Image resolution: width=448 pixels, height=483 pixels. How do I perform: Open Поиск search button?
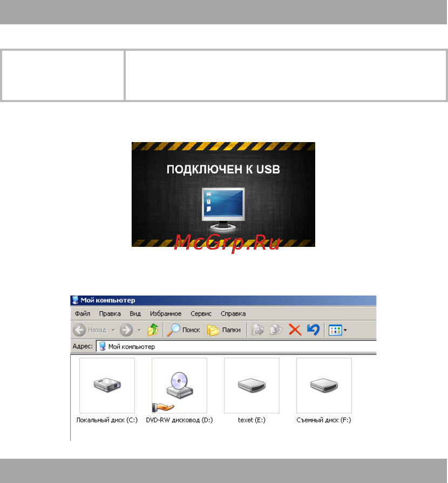click(184, 330)
